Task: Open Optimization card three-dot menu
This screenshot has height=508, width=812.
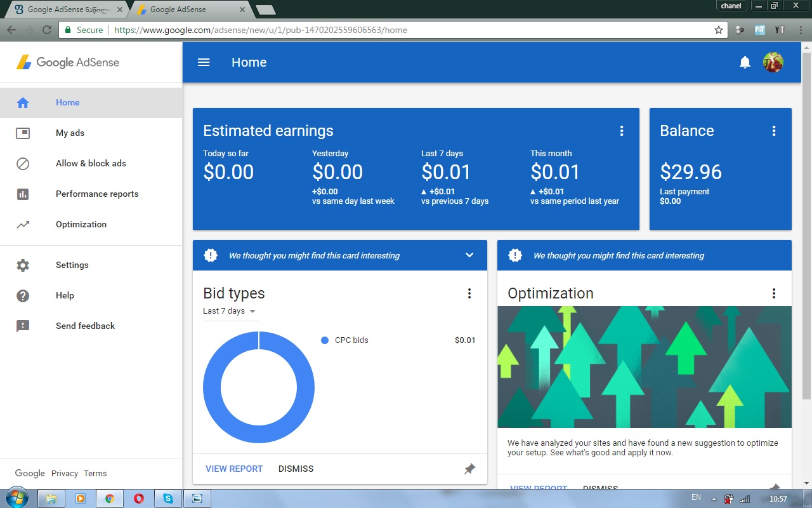Action: pyautogui.click(x=774, y=293)
